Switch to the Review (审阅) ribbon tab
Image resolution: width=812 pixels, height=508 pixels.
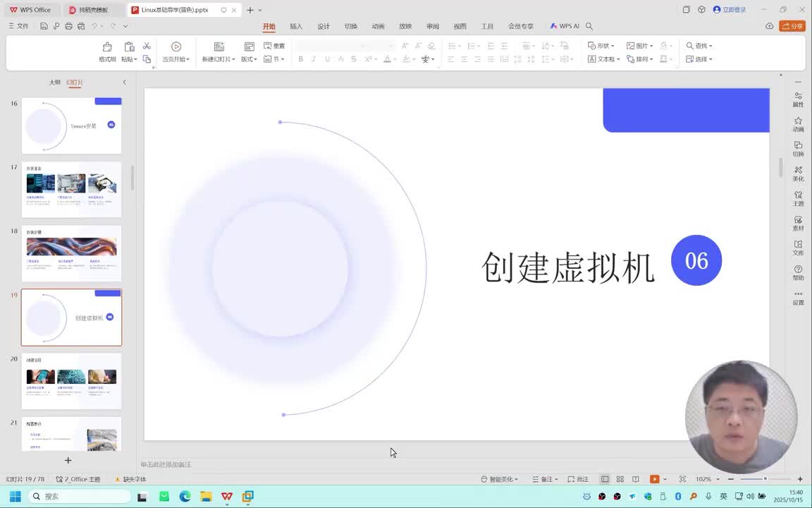433,26
